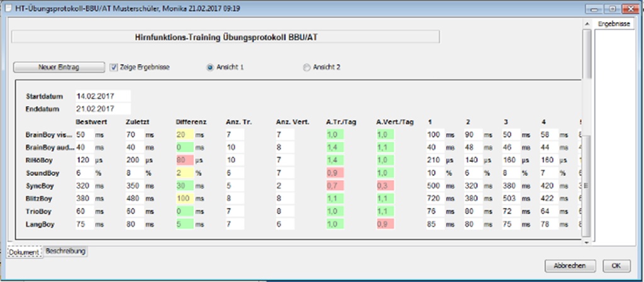Image resolution: width=644 pixels, height=282 pixels.
Task: Click yellow Differenz cell 100 for BlitzBoy
Action: click(184, 198)
